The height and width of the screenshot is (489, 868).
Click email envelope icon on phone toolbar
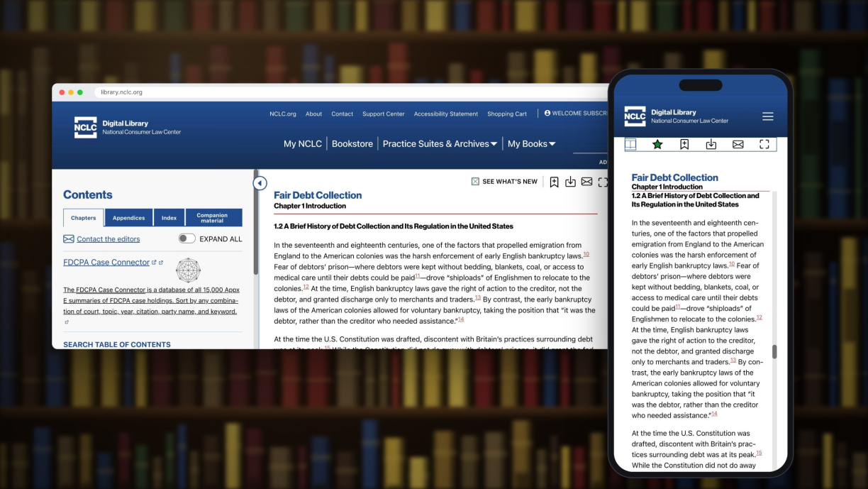point(738,144)
